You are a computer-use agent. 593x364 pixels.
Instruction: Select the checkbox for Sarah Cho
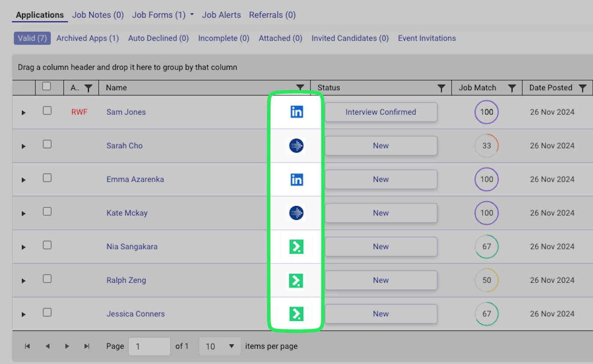point(47,144)
